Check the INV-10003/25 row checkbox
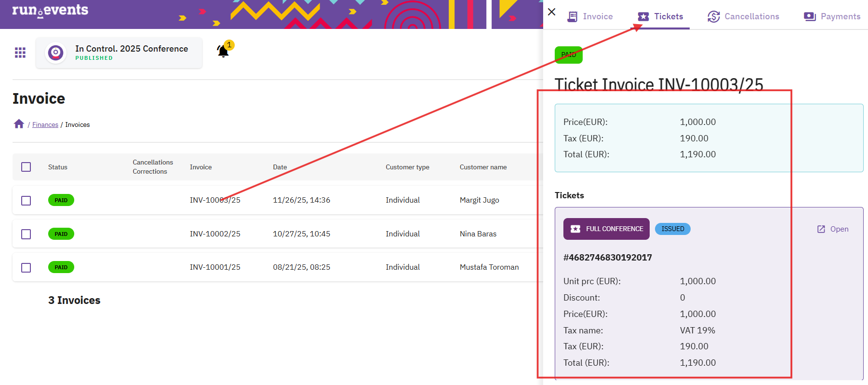This screenshot has height=385, width=868. click(26, 200)
